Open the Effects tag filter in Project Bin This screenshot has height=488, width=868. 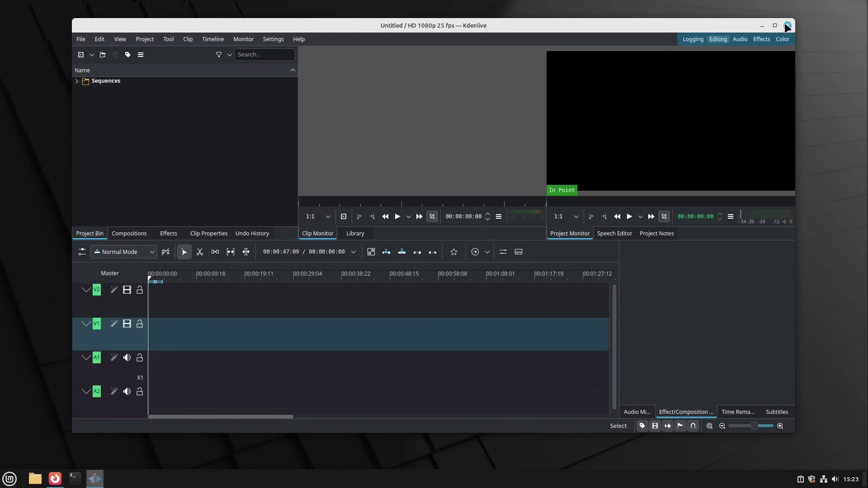219,55
